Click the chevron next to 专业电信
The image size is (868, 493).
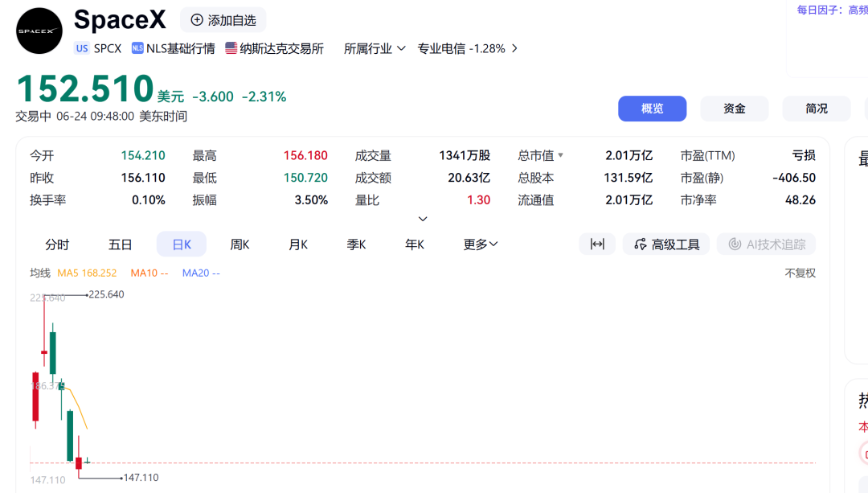[x=515, y=49]
